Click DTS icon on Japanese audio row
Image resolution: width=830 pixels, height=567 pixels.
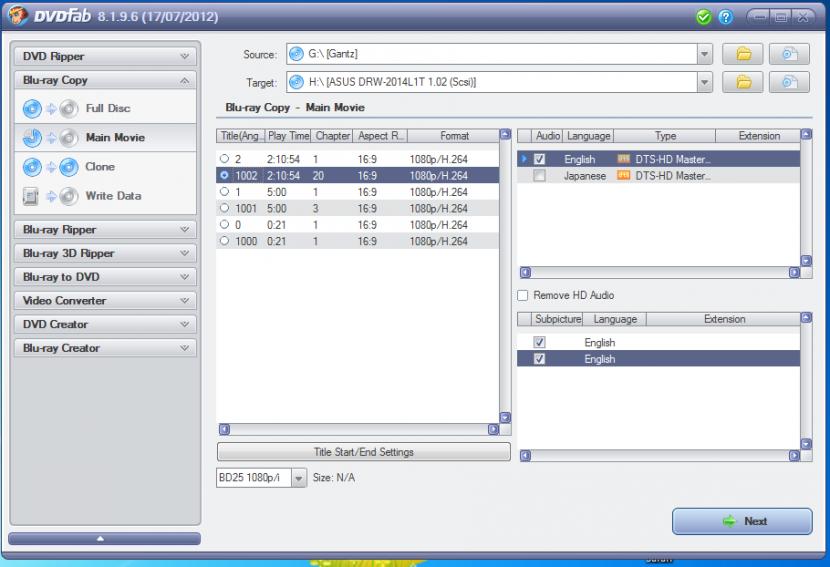click(x=624, y=175)
